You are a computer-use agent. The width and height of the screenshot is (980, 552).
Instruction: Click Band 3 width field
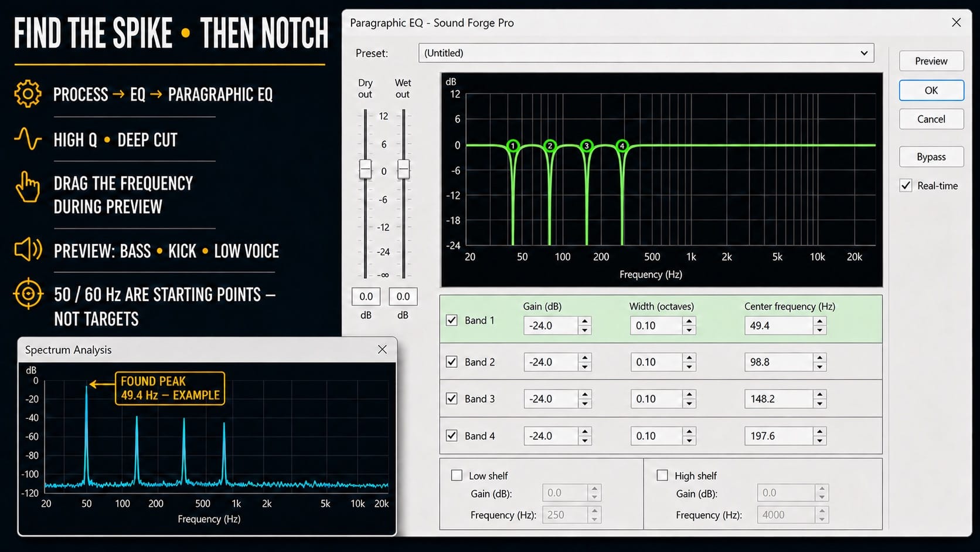(656, 399)
